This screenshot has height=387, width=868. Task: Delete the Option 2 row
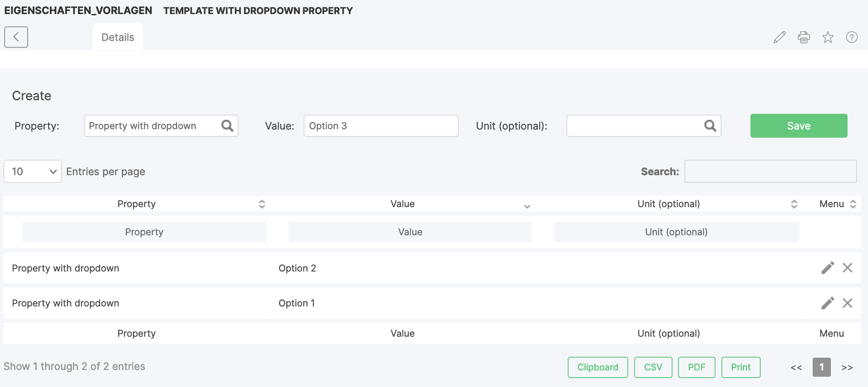tap(848, 268)
